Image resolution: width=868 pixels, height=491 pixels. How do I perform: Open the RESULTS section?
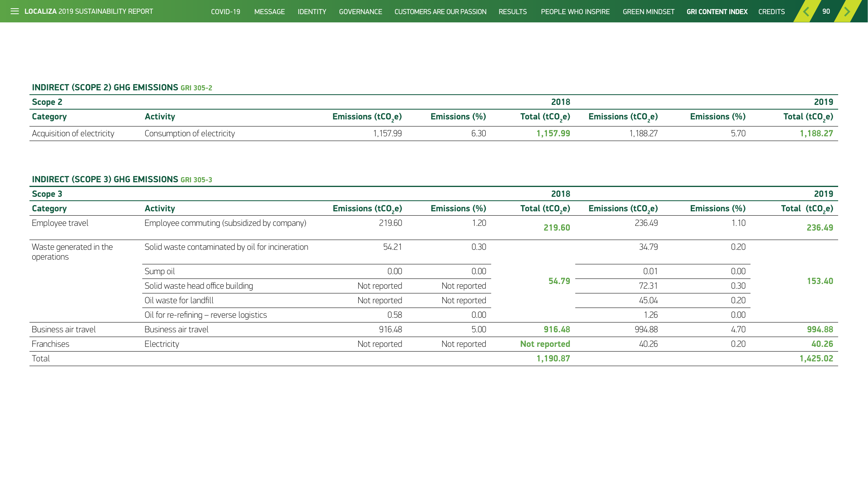tap(513, 12)
